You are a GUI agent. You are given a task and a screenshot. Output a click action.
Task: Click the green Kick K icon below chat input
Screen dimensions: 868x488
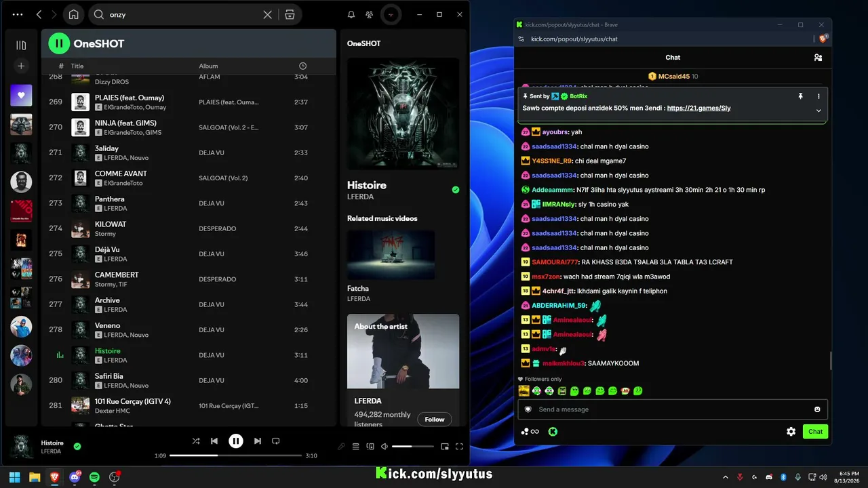click(x=553, y=432)
